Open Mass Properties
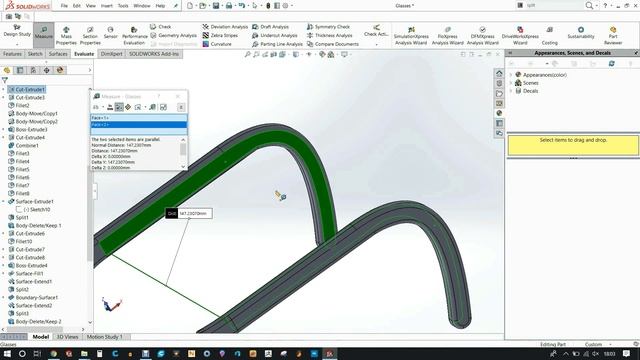The image size is (640, 360). coord(66,36)
